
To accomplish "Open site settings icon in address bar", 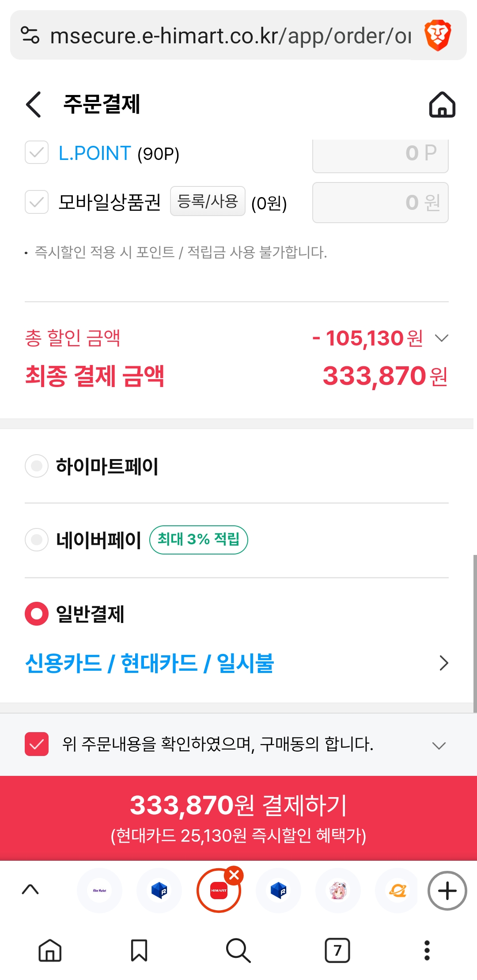I will tap(30, 35).
